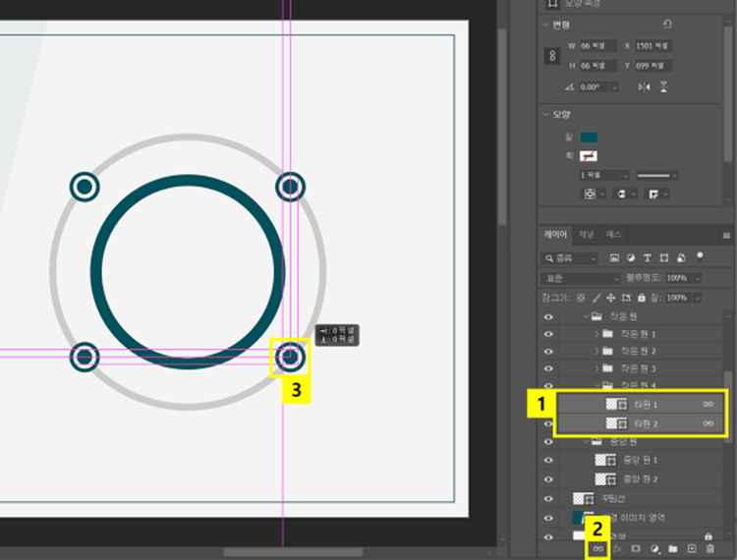
Task: Click the link layers icon in Layers footer
Action: click(x=597, y=549)
